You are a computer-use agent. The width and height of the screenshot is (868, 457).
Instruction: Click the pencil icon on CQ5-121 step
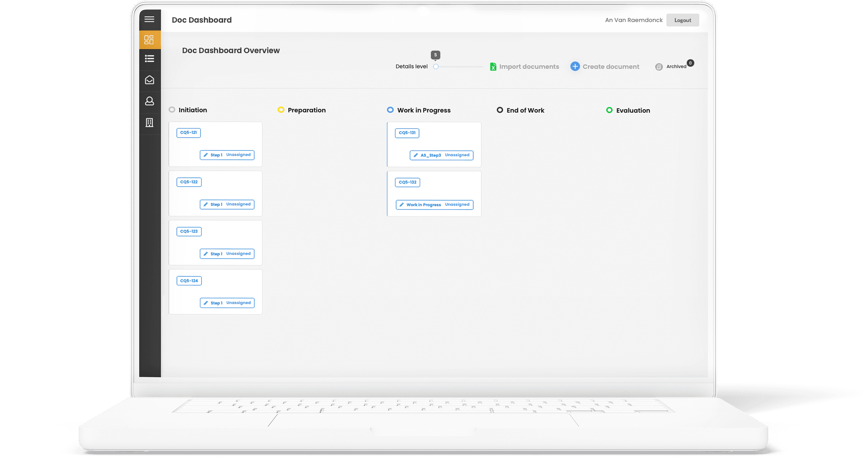pyautogui.click(x=206, y=155)
